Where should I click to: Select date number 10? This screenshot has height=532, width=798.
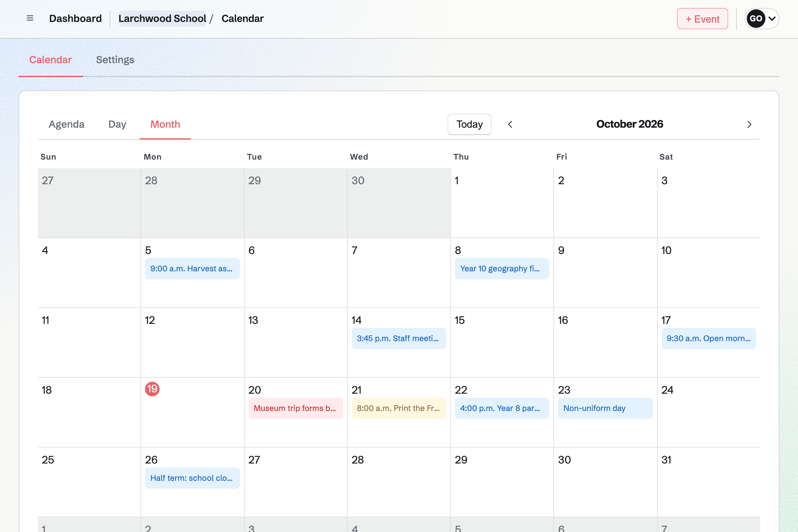coord(666,250)
